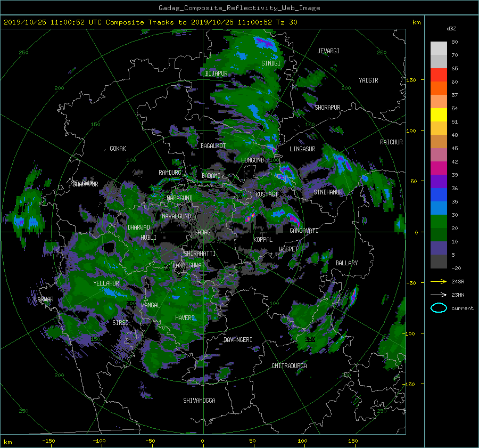
Task: Click the 'current' legend label
Action: tap(462, 308)
